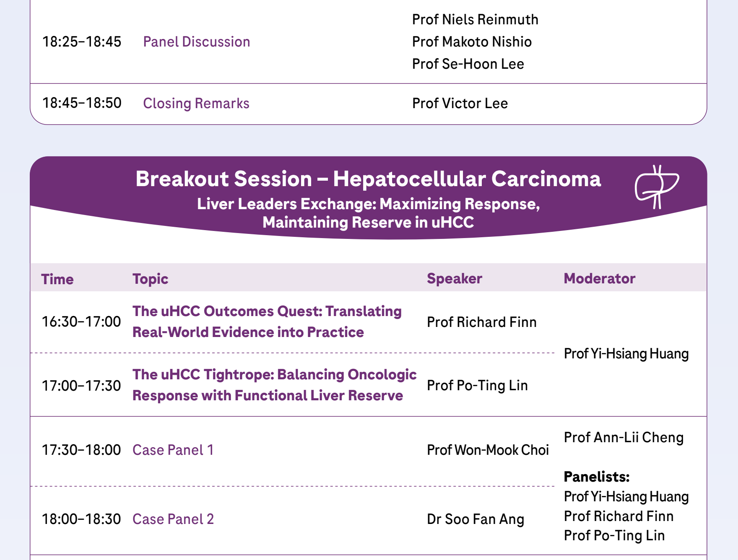Select the uHCC Outcomes Quest topic title
The height and width of the screenshot is (560, 738).
(267, 321)
